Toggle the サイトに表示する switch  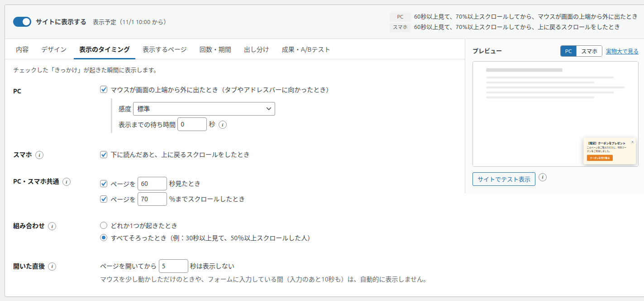tap(22, 22)
